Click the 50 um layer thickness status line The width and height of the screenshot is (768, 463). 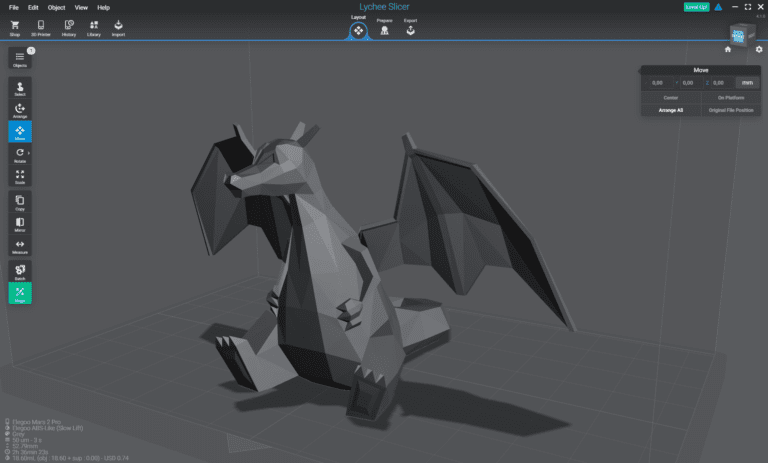coord(22,440)
